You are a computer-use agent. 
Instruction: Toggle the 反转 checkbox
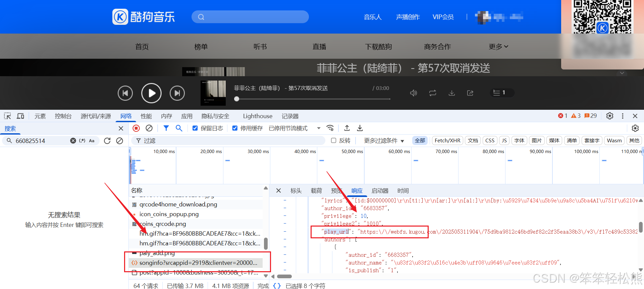333,140
